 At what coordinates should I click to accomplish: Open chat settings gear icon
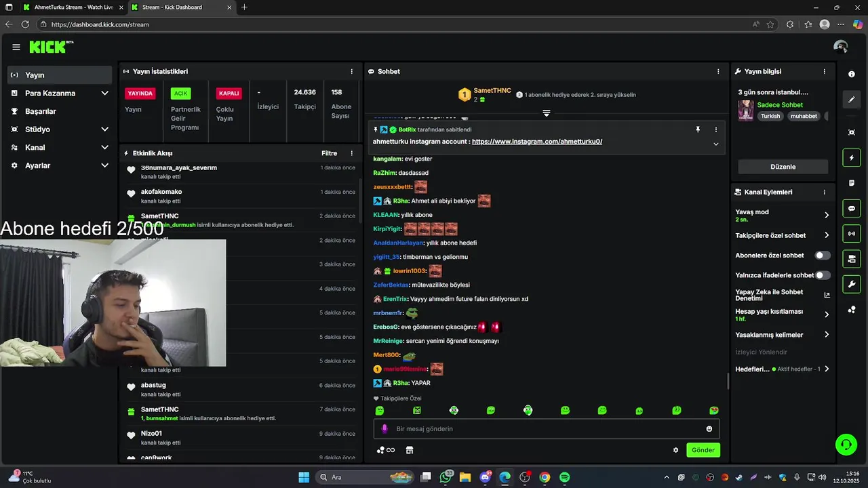click(675, 450)
